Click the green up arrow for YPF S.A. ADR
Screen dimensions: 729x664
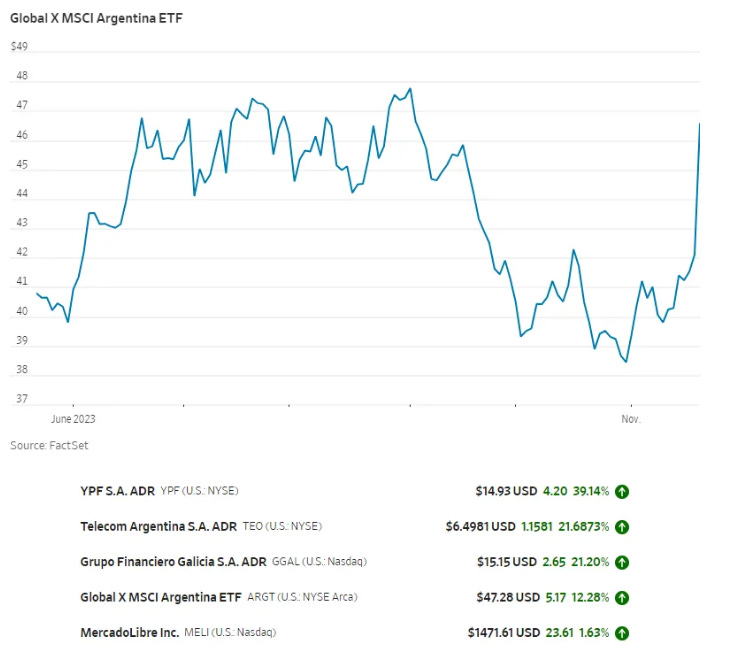pyautogui.click(x=622, y=491)
